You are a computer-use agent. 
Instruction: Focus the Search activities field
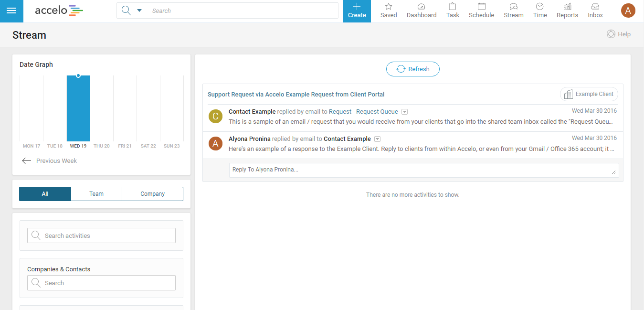(x=101, y=235)
